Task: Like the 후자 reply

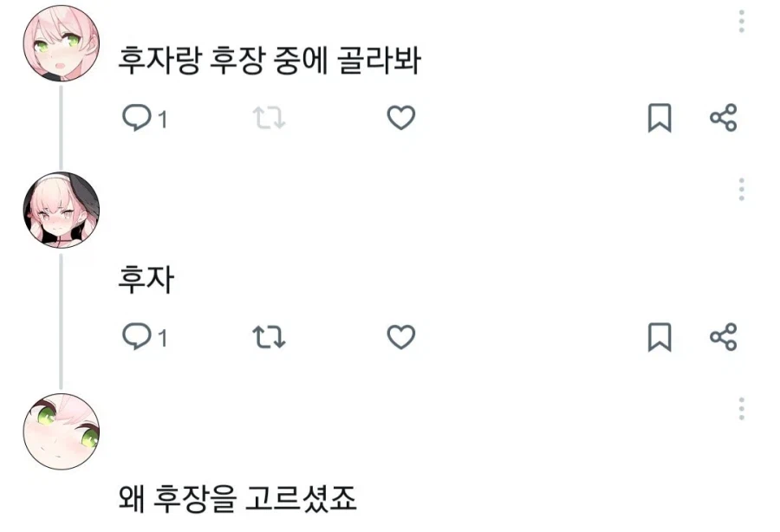Action: [401, 339]
